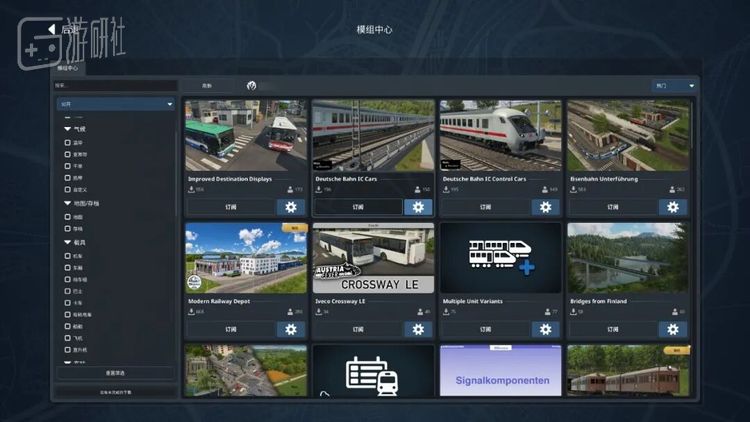Click subscriber icon of Iveco Crossway LE
Image resolution: width=750 pixels, height=422 pixels.
420,312
